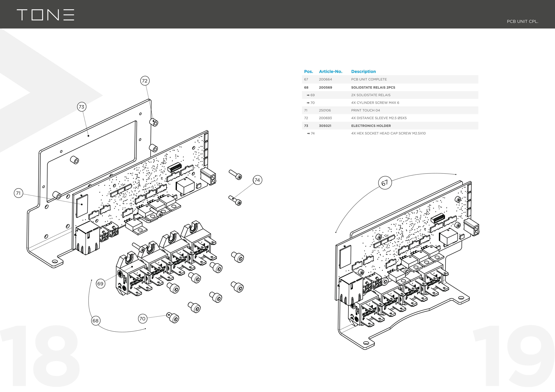Screen dimensions: 555x392
Task: Select 'PCB UNIT COMPLETE' description
Action: tap(369, 79)
